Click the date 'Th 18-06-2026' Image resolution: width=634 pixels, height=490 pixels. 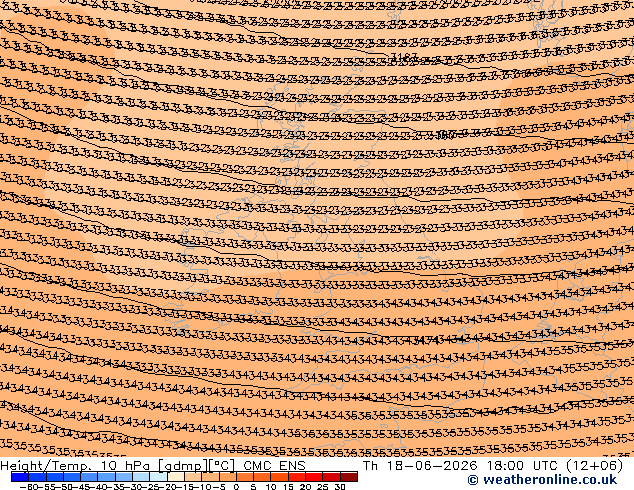point(420,466)
